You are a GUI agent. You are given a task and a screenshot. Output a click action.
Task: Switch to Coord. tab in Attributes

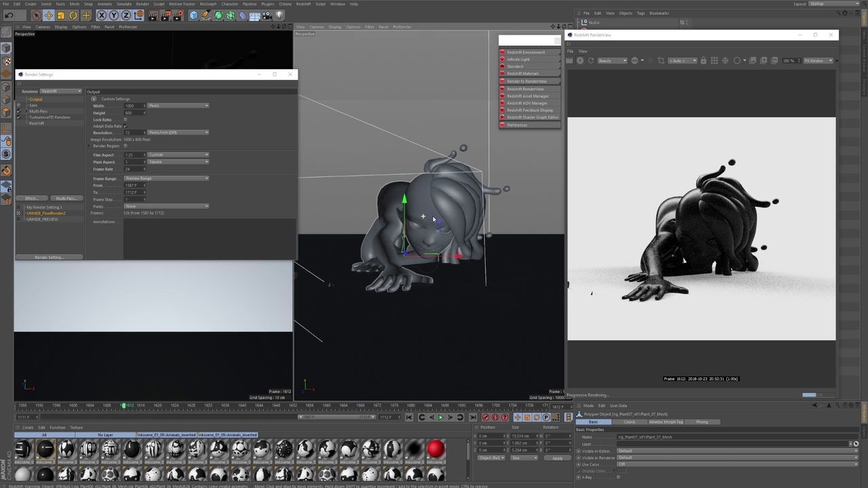click(630, 422)
